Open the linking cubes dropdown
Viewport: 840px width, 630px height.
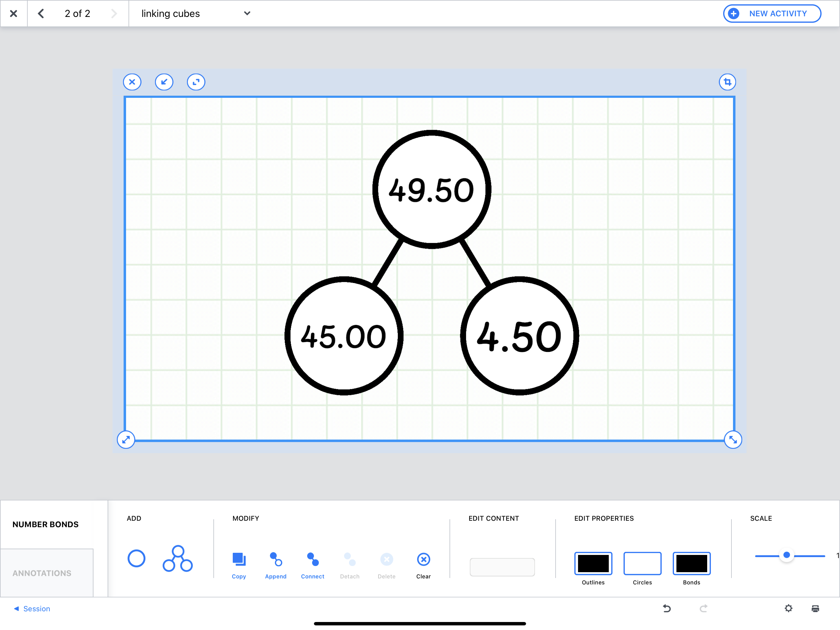(x=195, y=14)
